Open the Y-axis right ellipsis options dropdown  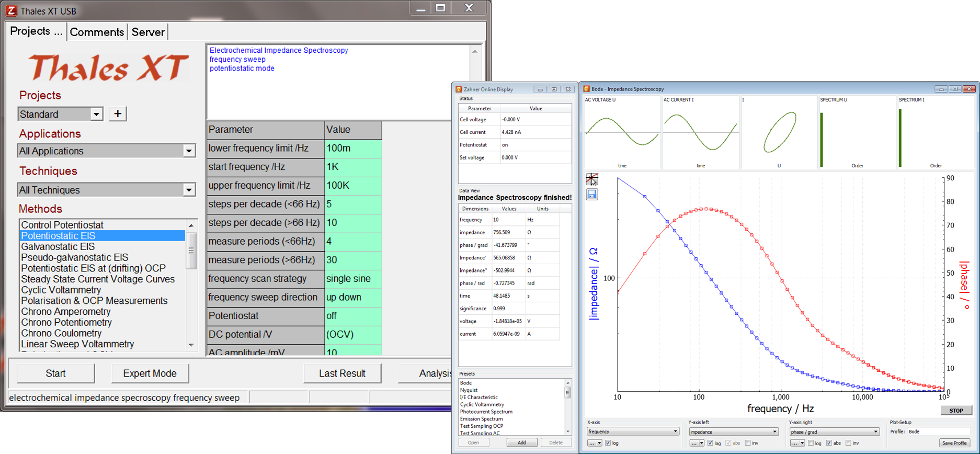click(797, 443)
